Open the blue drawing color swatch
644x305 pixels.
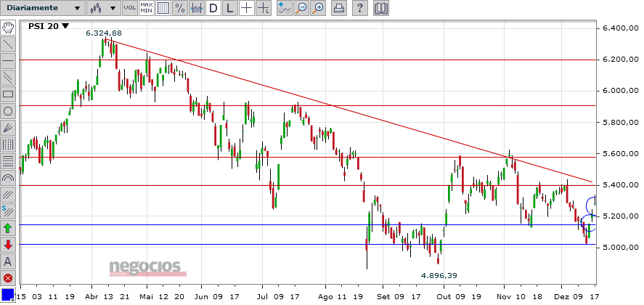coord(8,295)
